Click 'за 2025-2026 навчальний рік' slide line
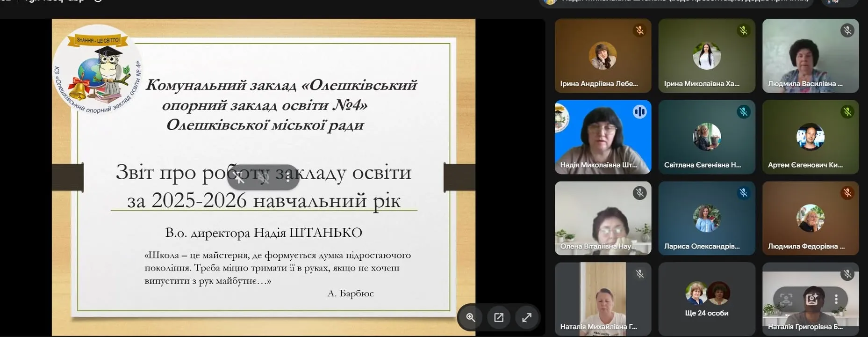This screenshot has height=337, width=868. tap(264, 201)
